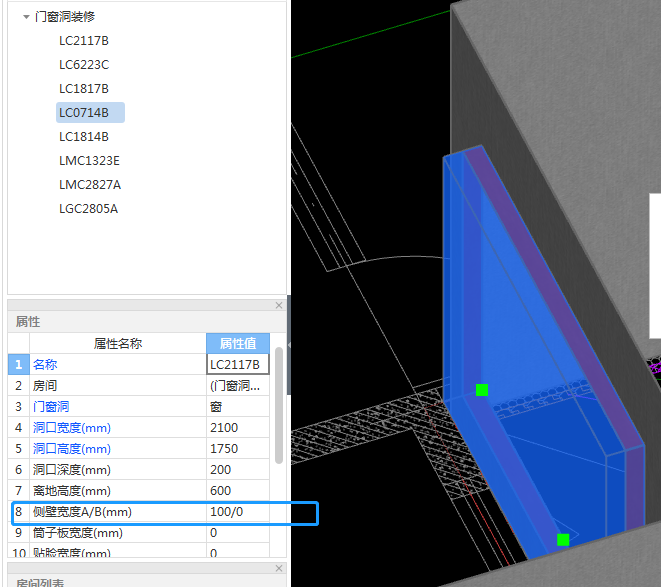Click the lower green grip point on window
Screen dimensions: 661x587
point(563,540)
